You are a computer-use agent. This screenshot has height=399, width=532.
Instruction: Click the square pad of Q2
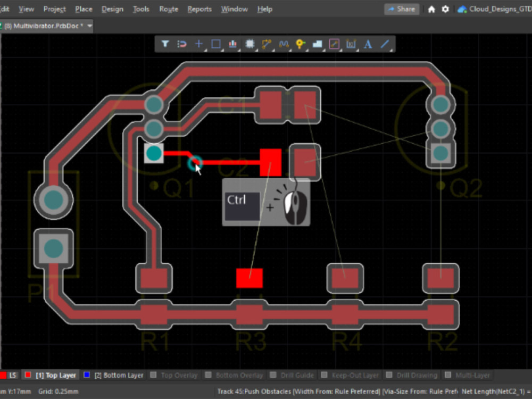(x=440, y=153)
